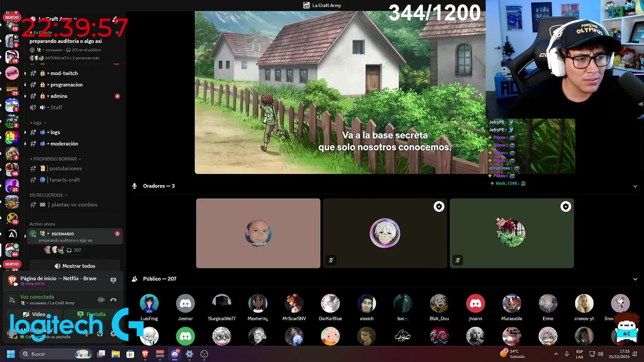The height and width of the screenshot is (362, 644).
Task: Click Brave browser icon in taskbar
Action: pos(145,354)
